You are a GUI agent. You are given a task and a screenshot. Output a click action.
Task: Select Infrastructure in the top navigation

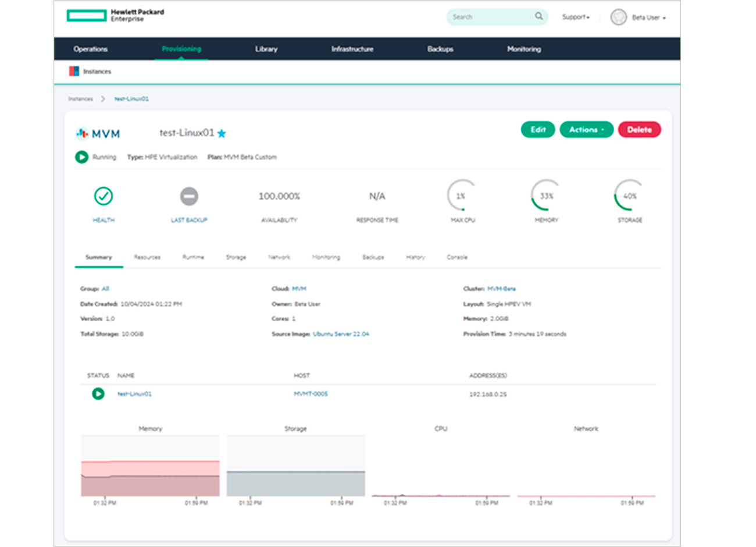point(352,49)
